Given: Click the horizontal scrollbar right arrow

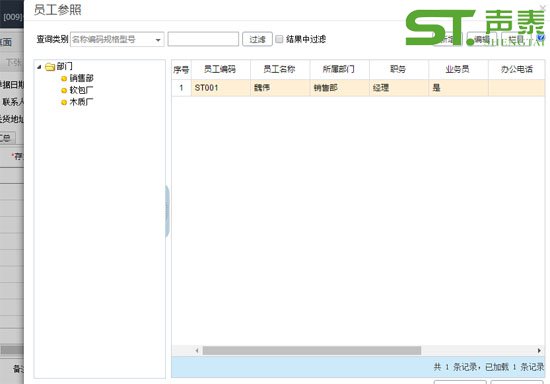Looking at the screenshot, I should (x=539, y=350).
